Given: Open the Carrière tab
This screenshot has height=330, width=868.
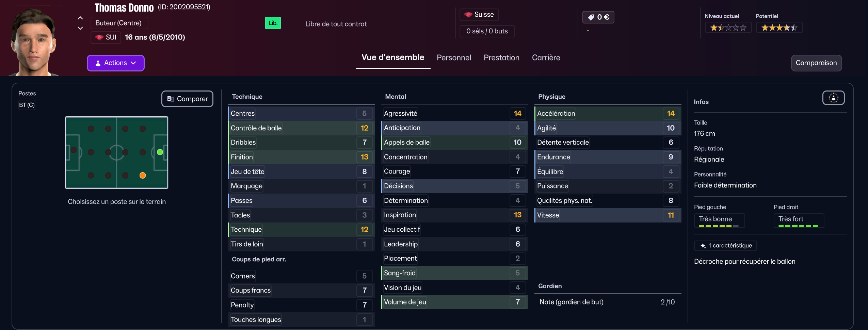Looking at the screenshot, I should tap(546, 58).
